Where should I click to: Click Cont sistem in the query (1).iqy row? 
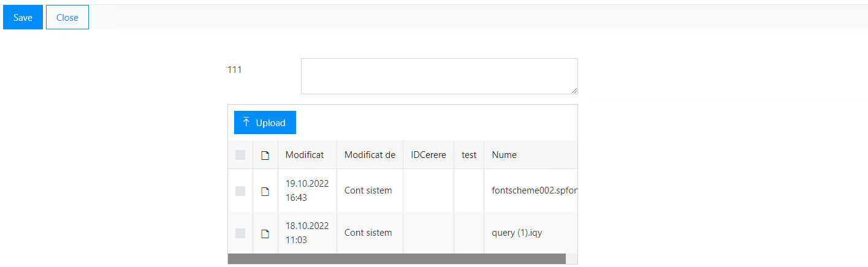[x=368, y=233]
